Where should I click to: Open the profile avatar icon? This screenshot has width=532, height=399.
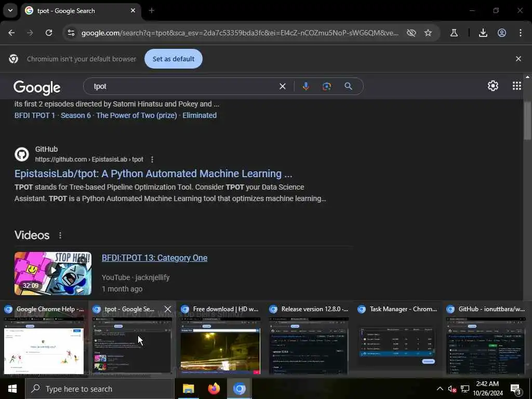[502, 33]
